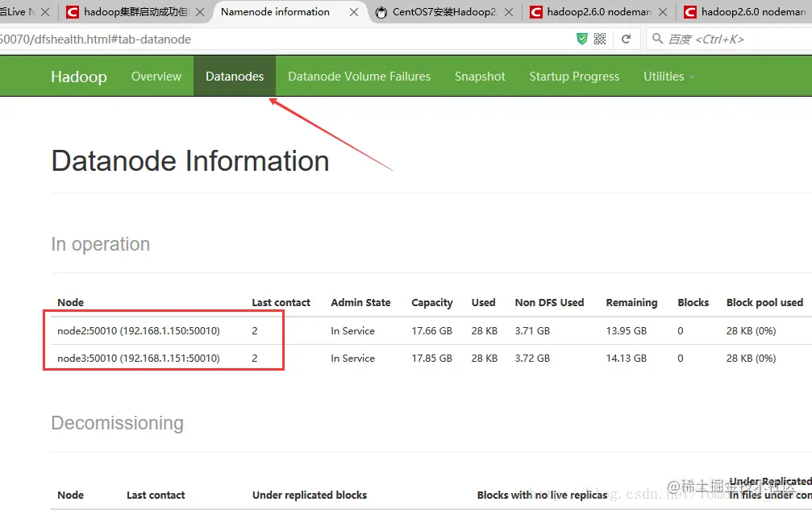Click capacity value 17.66 GB
This screenshot has width=812, height=510.
[432, 331]
